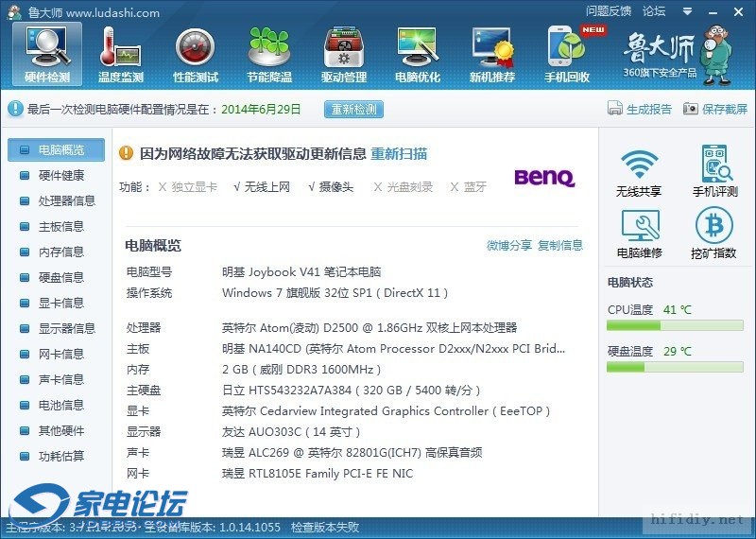Click the 友达 AUO303C display text

coord(291,432)
